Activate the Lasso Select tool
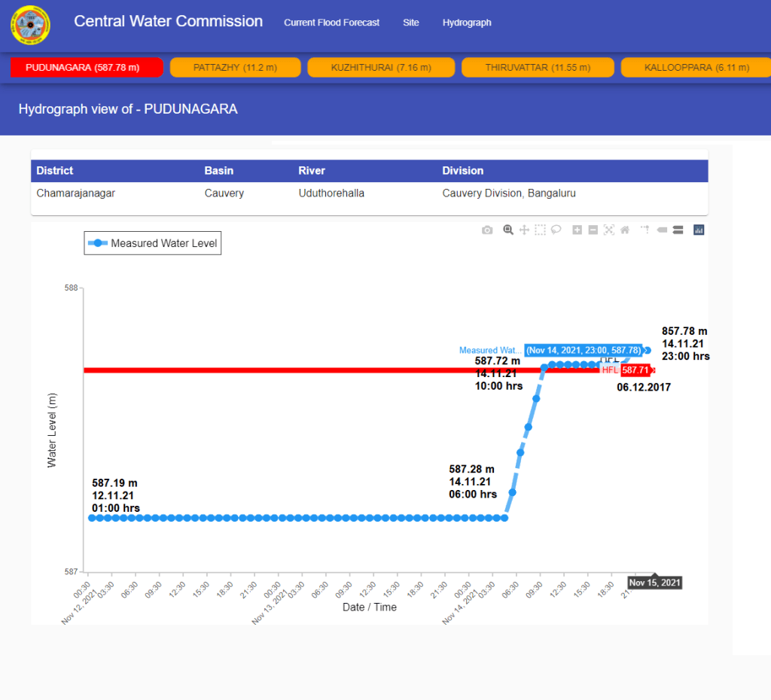Image resolution: width=771 pixels, height=700 pixels. [556, 230]
